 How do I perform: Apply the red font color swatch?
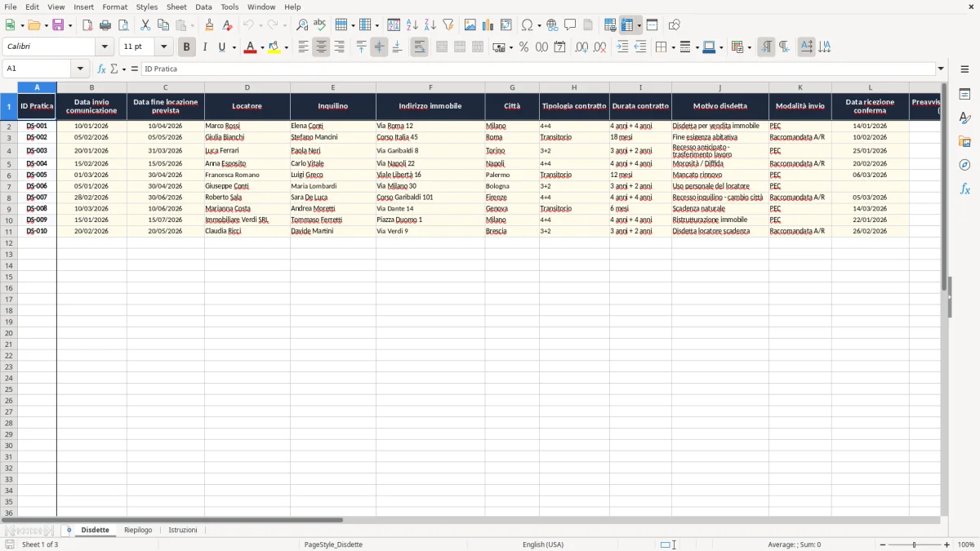pos(250,47)
